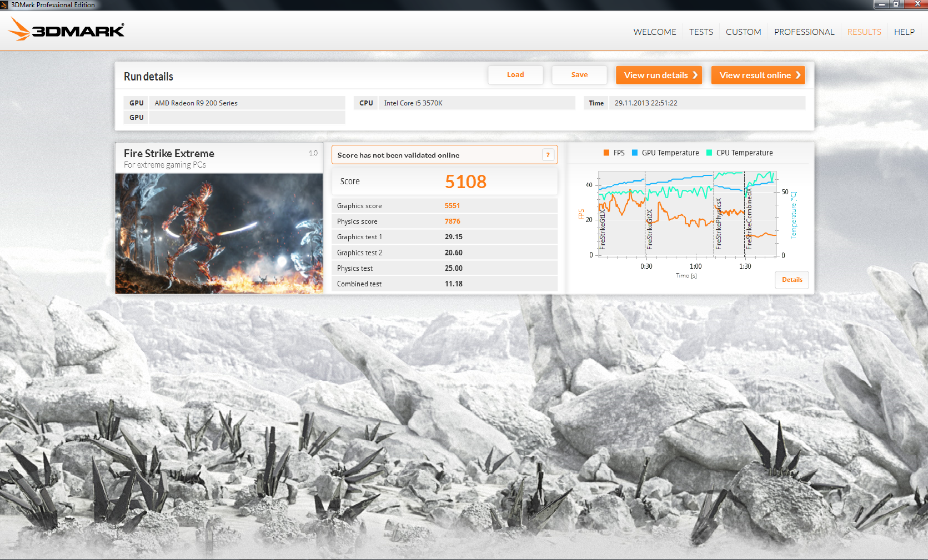Image resolution: width=928 pixels, height=560 pixels.
Task: Click the 3DMark title bar app icon
Action: (4, 5)
